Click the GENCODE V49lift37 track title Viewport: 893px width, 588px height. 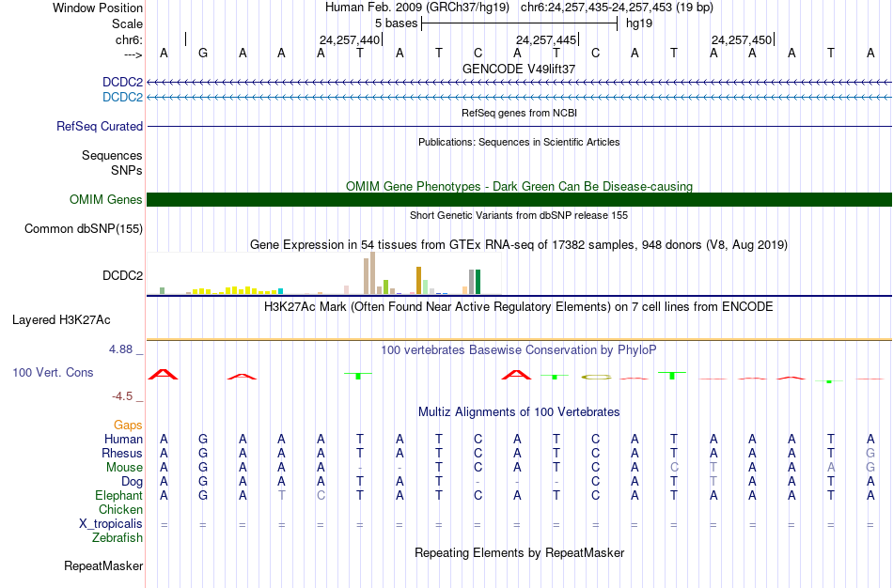point(519,69)
